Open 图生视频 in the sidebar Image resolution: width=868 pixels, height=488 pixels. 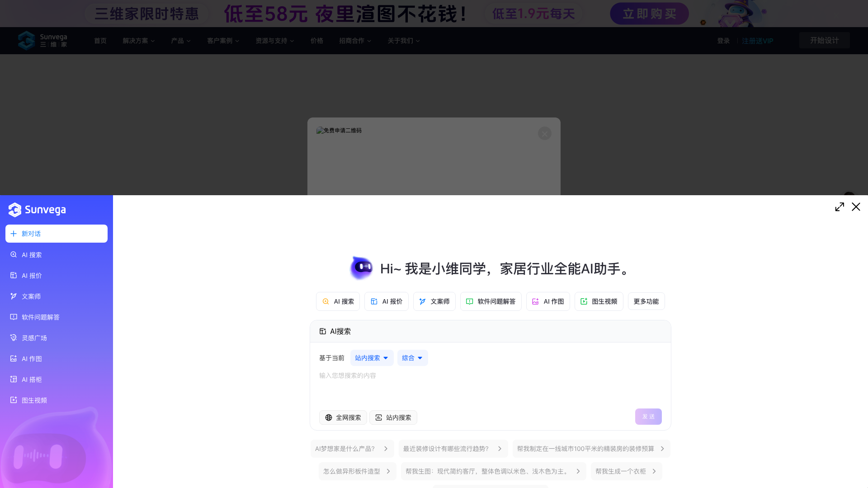(57, 400)
